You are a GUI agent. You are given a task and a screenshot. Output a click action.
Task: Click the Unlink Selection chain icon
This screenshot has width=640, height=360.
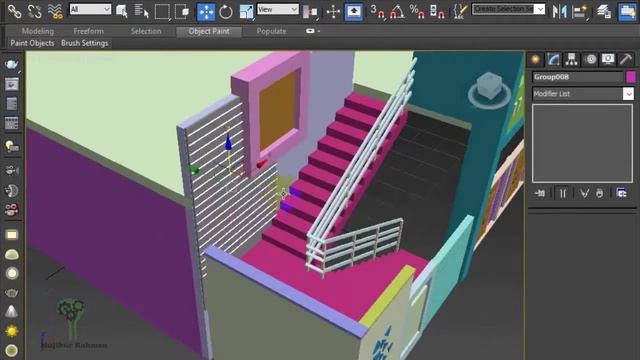pyautogui.click(x=34, y=11)
